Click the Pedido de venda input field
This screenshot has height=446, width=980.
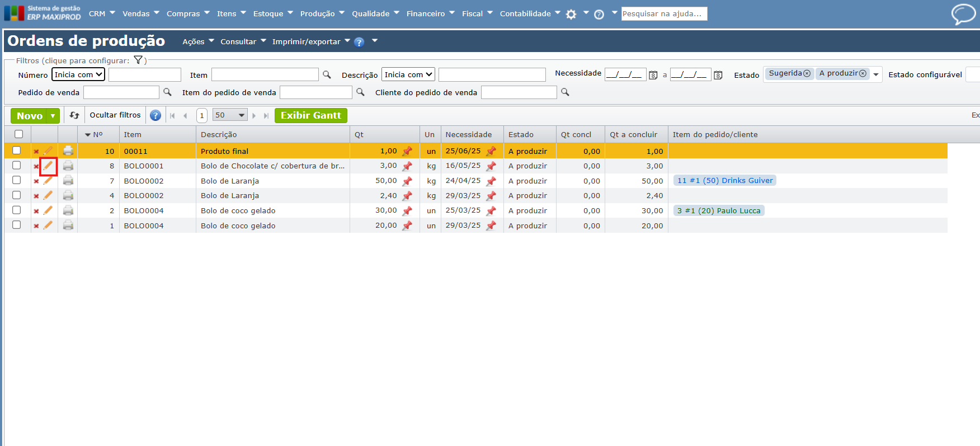tap(121, 92)
